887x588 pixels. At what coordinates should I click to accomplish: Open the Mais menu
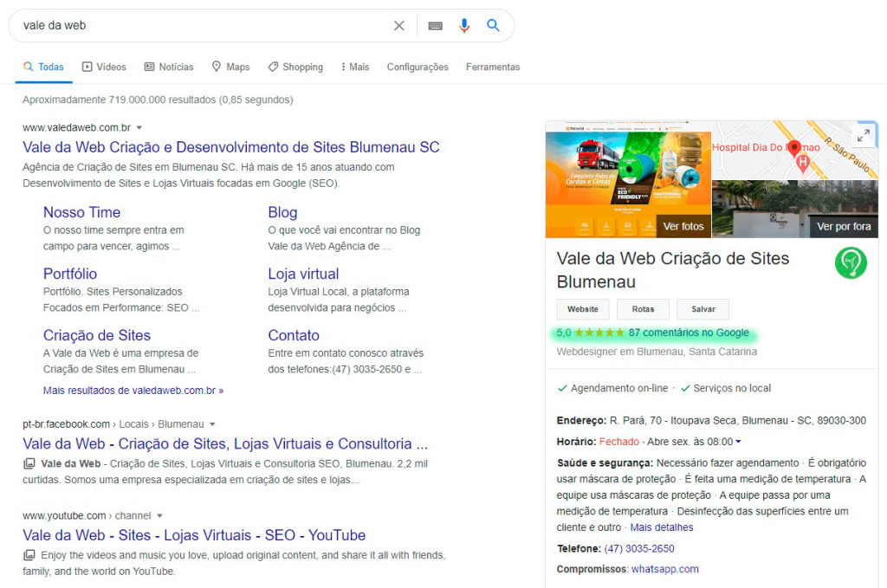355,67
